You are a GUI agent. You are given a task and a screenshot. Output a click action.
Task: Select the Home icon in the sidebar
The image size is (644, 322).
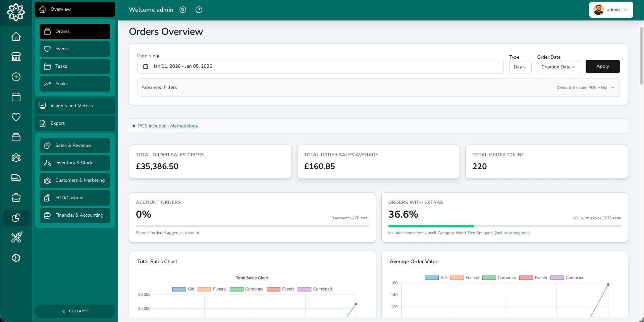[x=16, y=37]
